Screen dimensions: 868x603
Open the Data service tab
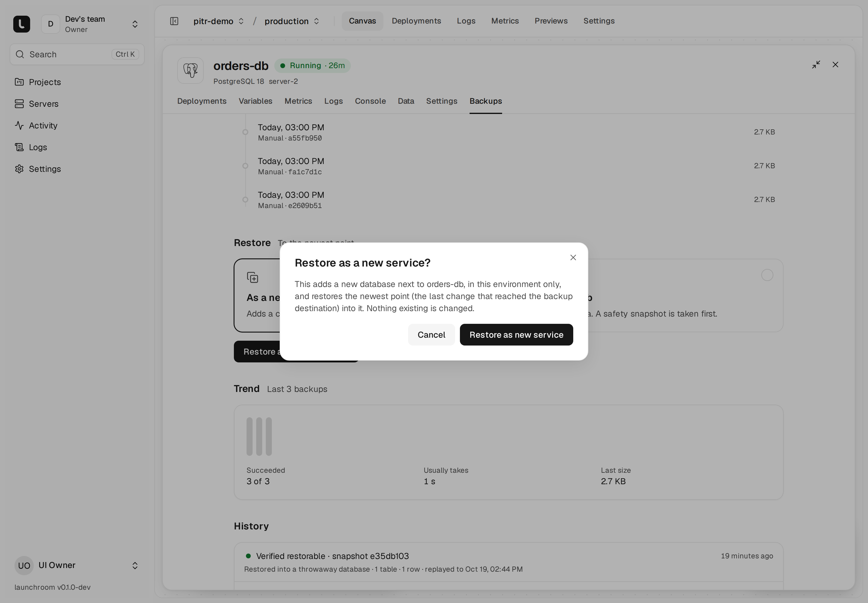pos(406,101)
